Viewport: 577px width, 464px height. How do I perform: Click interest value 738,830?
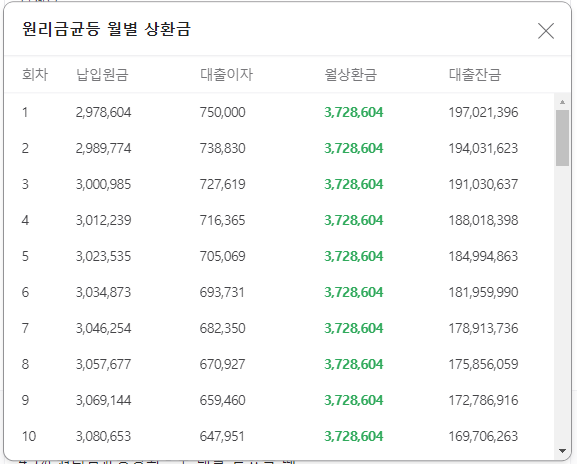[223, 148]
